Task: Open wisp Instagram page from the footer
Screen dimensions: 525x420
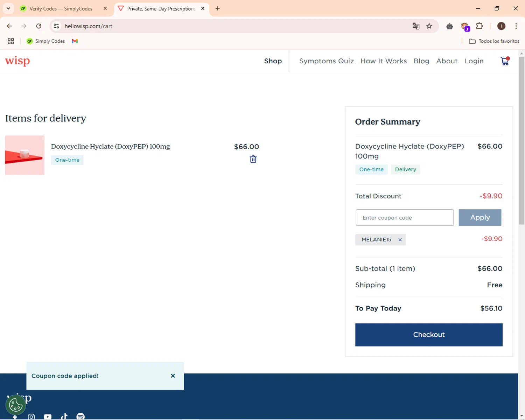Action: pos(31,416)
